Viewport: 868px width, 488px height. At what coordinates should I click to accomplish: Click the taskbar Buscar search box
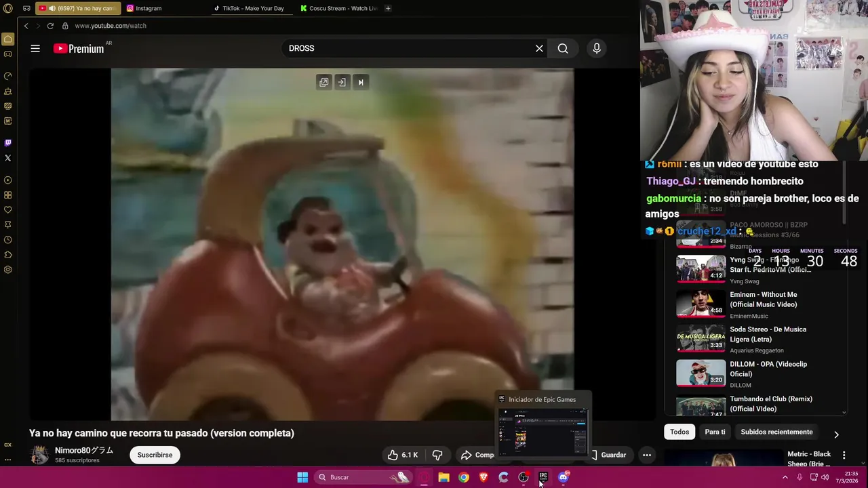pos(363,477)
